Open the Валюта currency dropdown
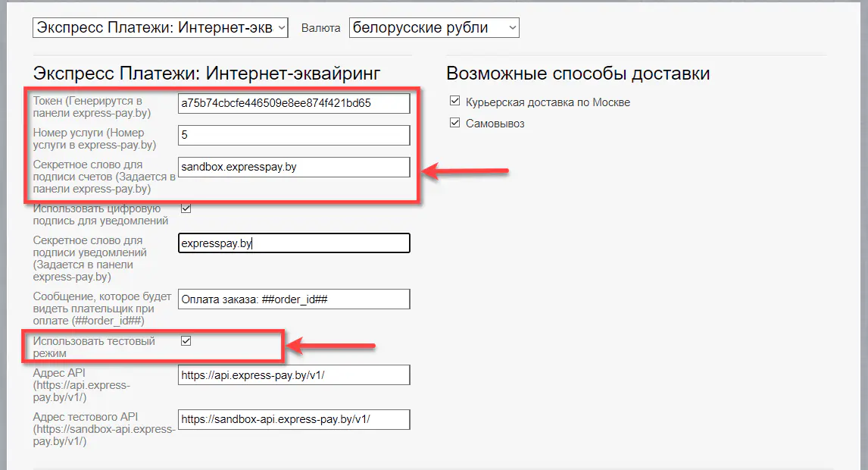The height and width of the screenshot is (470, 868). (x=432, y=27)
